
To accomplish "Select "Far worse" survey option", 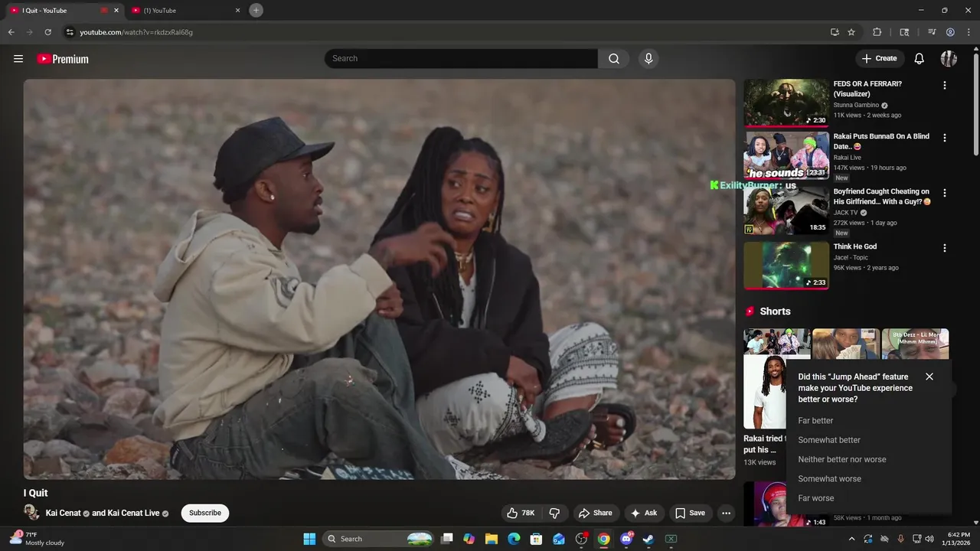I will click(x=816, y=498).
